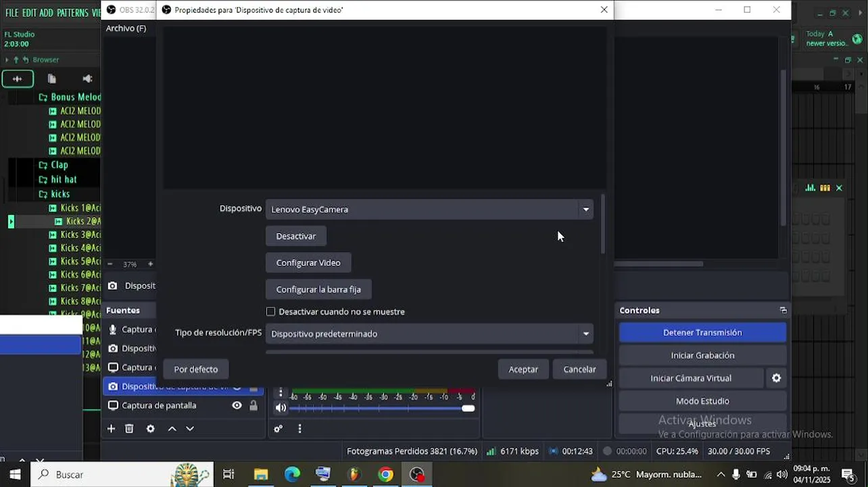Screen dimensions: 868x487
Task: Click Configurar la barra fija button
Action: (x=318, y=289)
